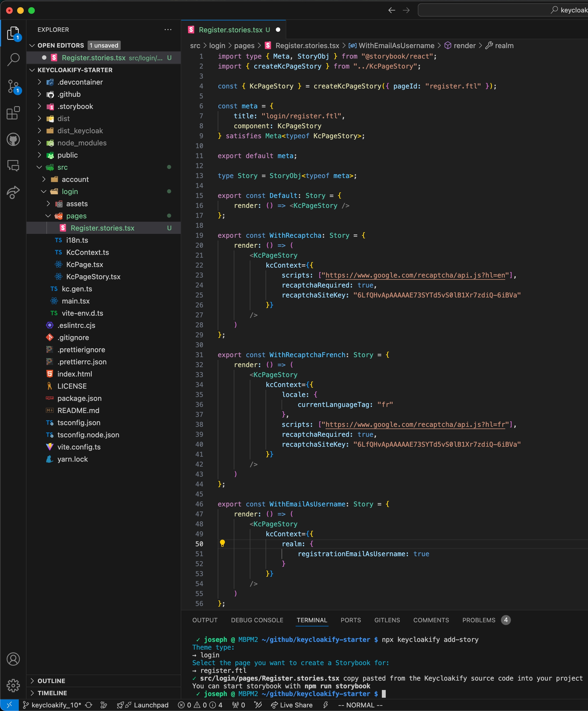588x711 pixels.
Task: Switch to the PROBLEMS panel tab
Action: [478, 620]
